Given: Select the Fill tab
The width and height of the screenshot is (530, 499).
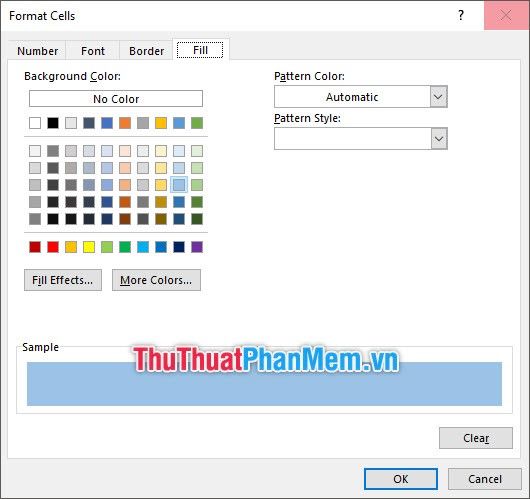Looking at the screenshot, I should pos(200,50).
